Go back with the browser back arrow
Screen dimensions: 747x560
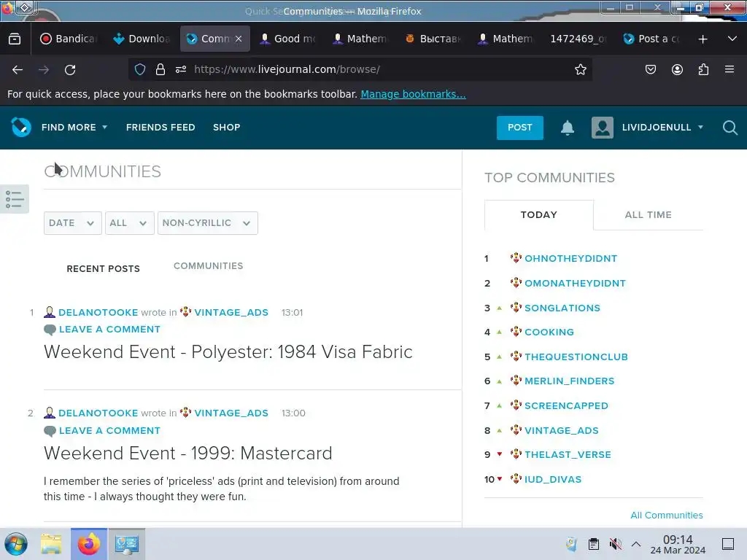[18, 69]
